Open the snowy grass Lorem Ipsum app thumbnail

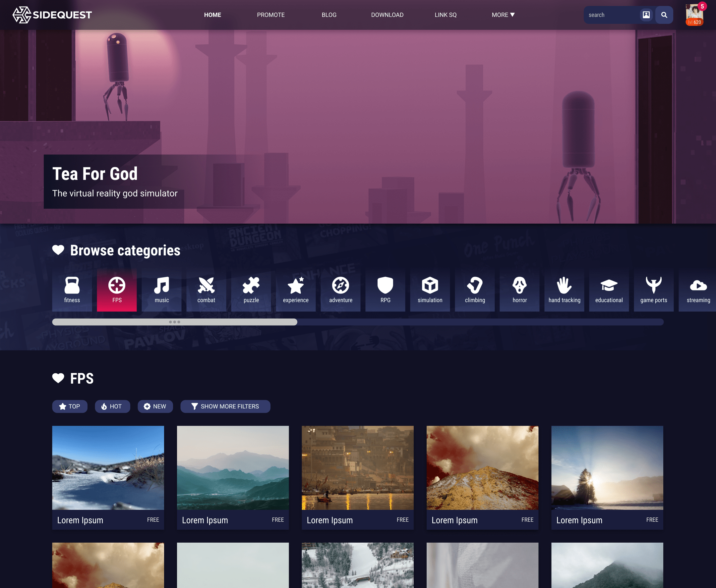pos(108,468)
